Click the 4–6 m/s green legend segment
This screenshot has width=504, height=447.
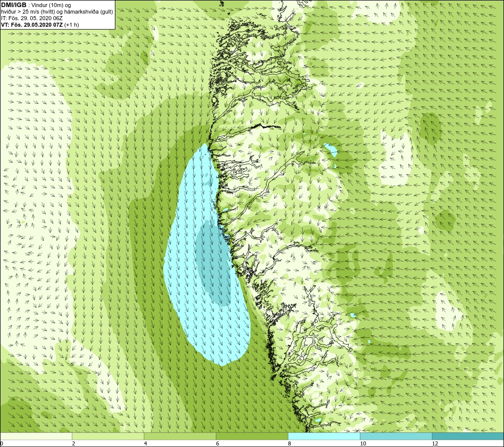tap(180, 436)
